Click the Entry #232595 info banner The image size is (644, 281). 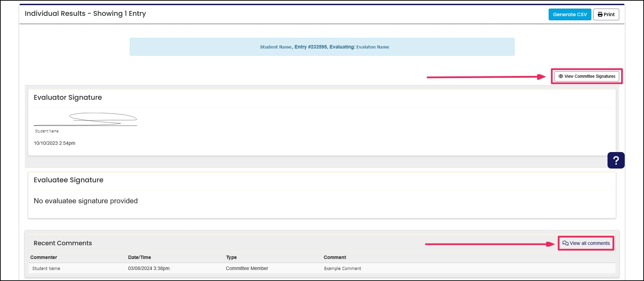pos(322,47)
